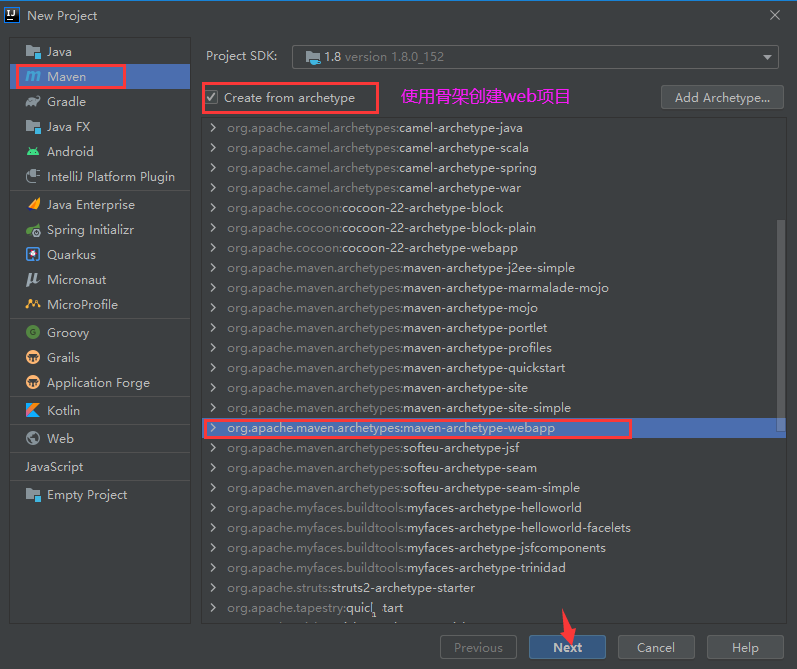Click the Gradle elephant icon
Image resolution: width=797 pixels, height=669 pixels.
[33, 101]
